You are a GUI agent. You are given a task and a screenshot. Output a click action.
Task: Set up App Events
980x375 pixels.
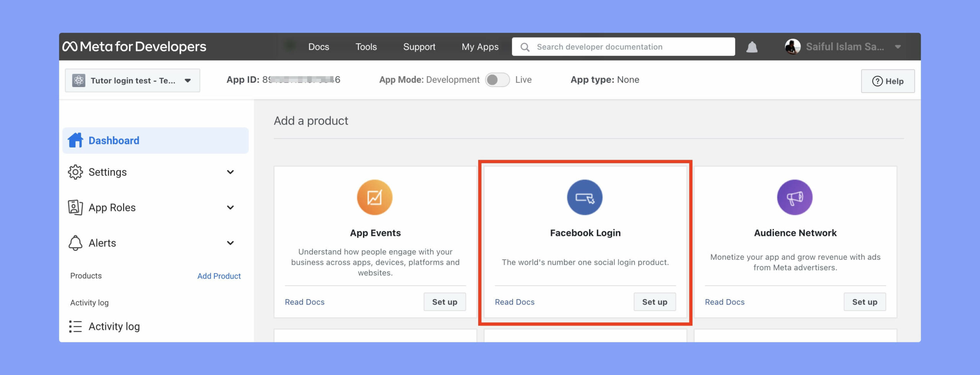point(444,302)
